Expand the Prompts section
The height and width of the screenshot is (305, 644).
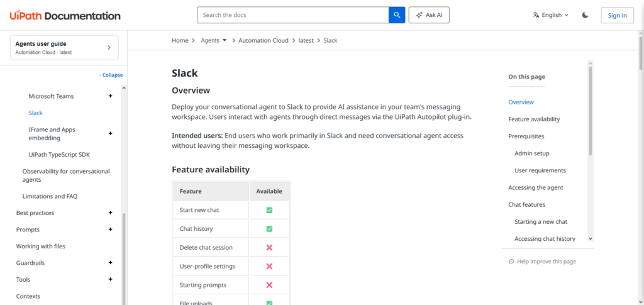point(110,230)
